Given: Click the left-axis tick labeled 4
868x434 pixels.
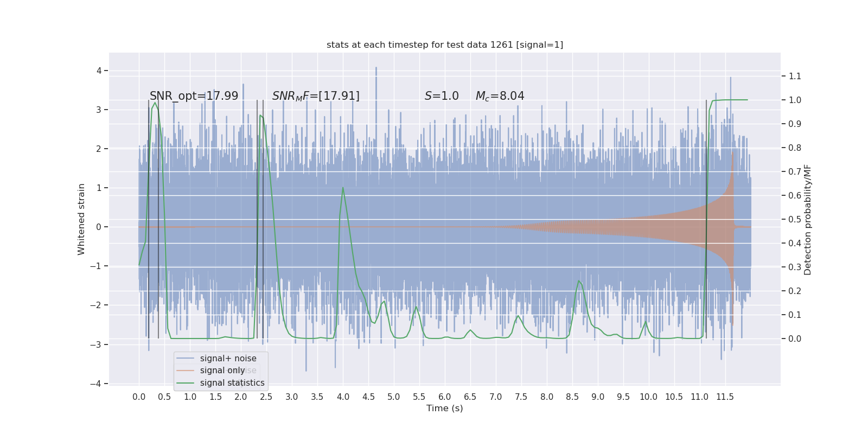Looking at the screenshot, I should coord(99,71).
